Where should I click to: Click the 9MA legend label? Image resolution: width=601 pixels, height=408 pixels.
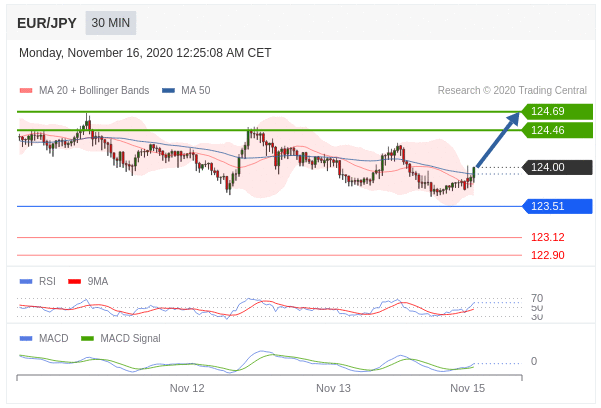pyautogui.click(x=98, y=281)
